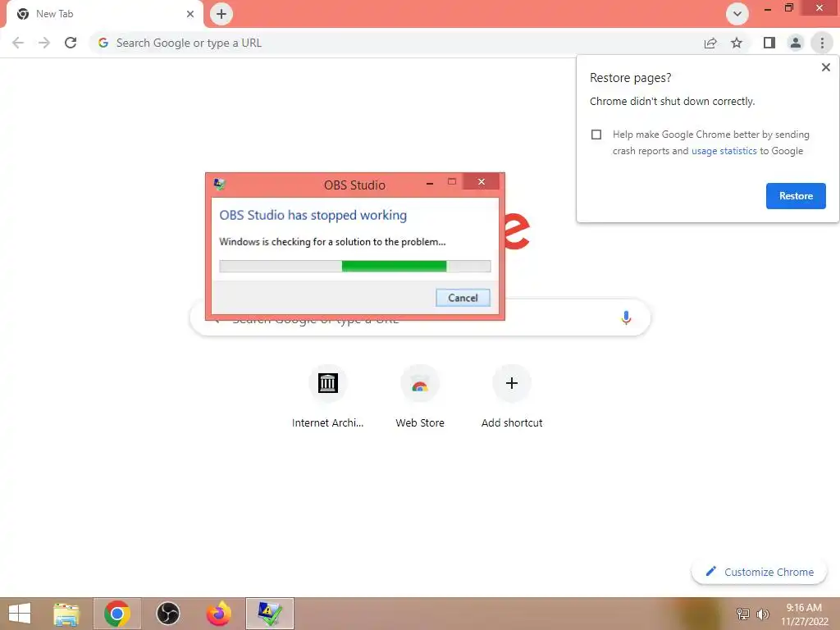Open the Internet Archive shortcut
Image resolution: width=840 pixels, height=630 pixels.
point(328,396)
